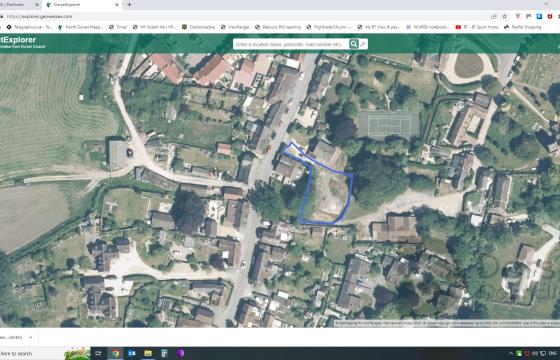
Task: Bookmark this page using the star icon
Action: (x=504, y=16)
